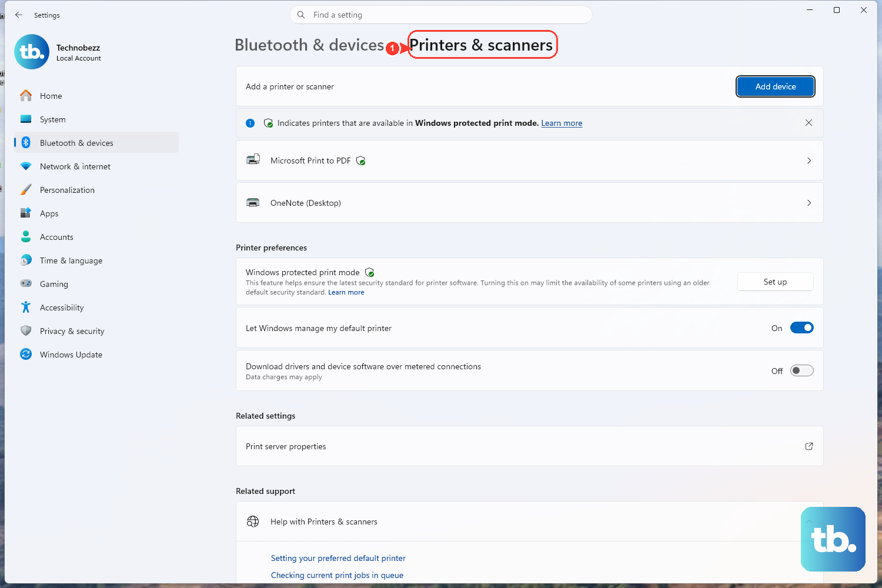The image size is (882, 588).
Task: Click the Printers & scanners page title
Action: pos(481,45)
